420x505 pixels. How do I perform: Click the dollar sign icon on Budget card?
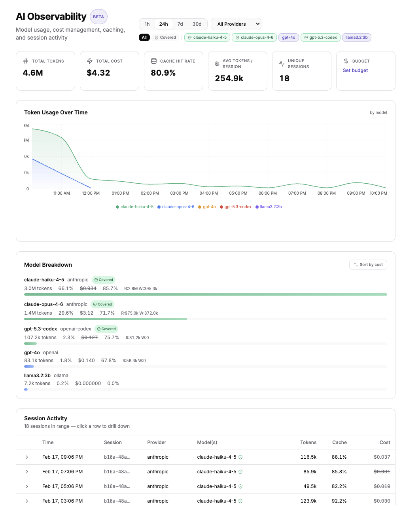tap(346, 61)
